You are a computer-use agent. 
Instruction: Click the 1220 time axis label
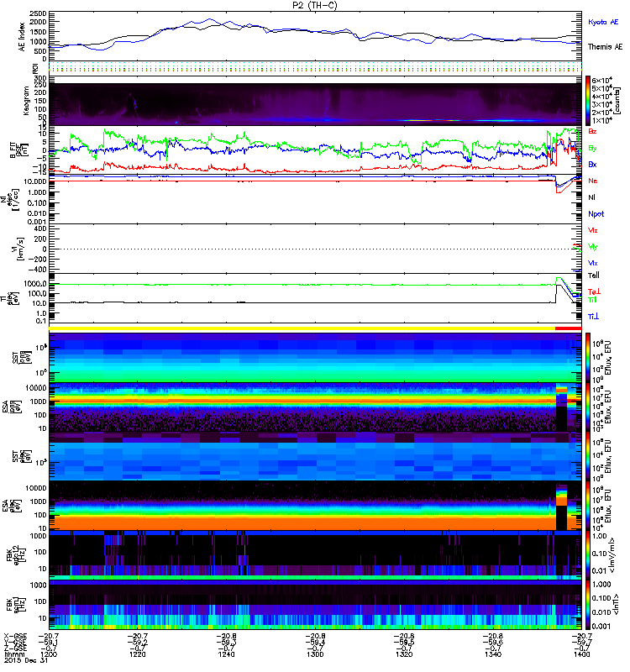(137, 654)
